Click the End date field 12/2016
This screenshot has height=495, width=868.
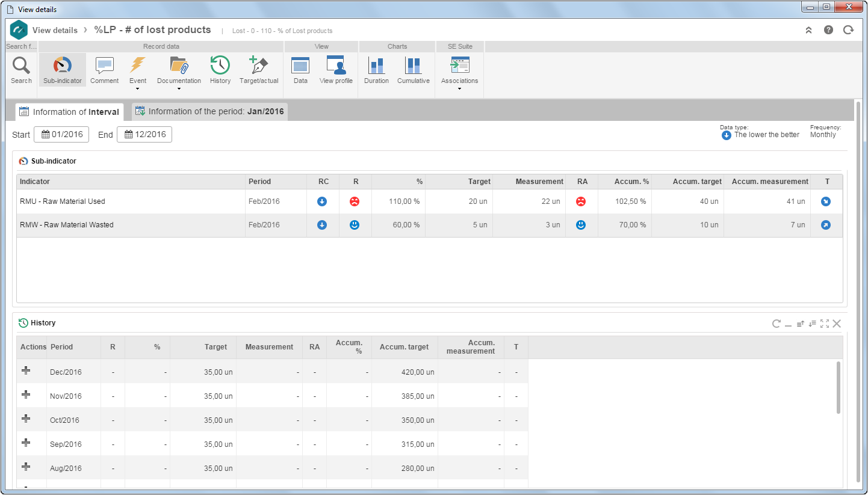144,135
